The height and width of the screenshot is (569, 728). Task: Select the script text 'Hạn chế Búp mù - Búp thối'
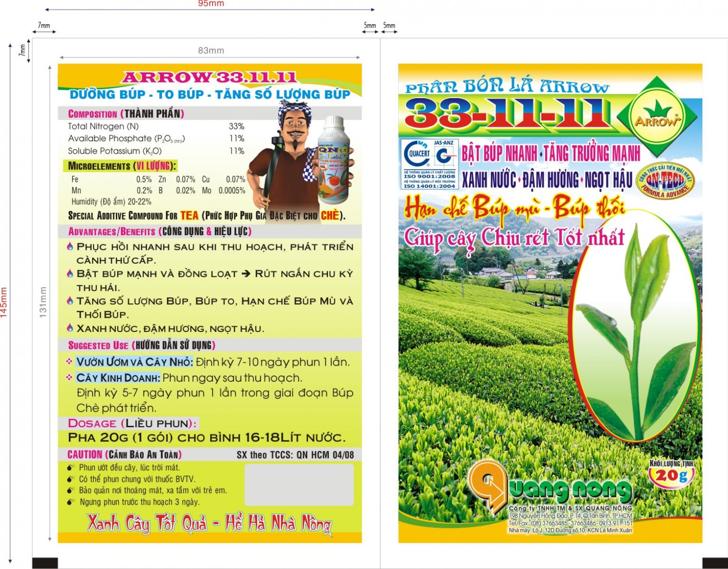tap(515, 208)
